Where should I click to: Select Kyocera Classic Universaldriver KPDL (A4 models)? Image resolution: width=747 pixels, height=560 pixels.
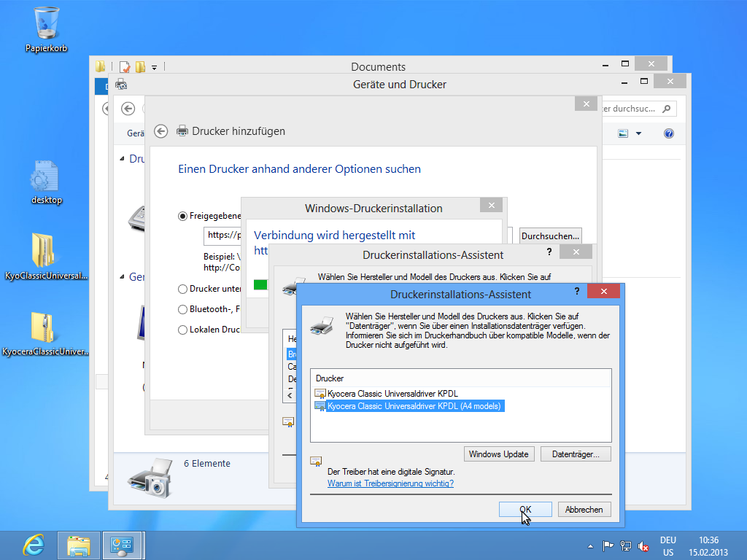tap(409, 406)
